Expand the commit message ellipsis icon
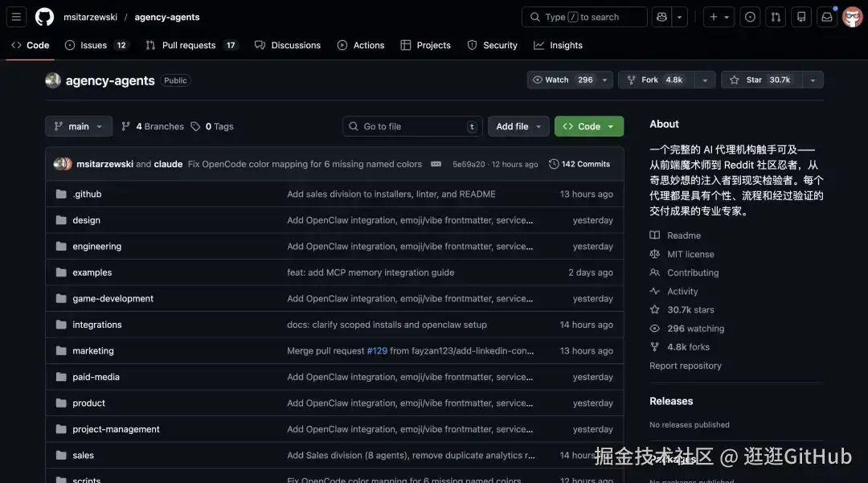 click(x=436, y=164)
